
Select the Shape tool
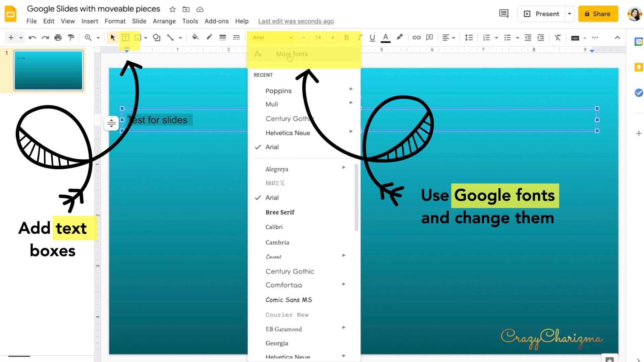156,38
